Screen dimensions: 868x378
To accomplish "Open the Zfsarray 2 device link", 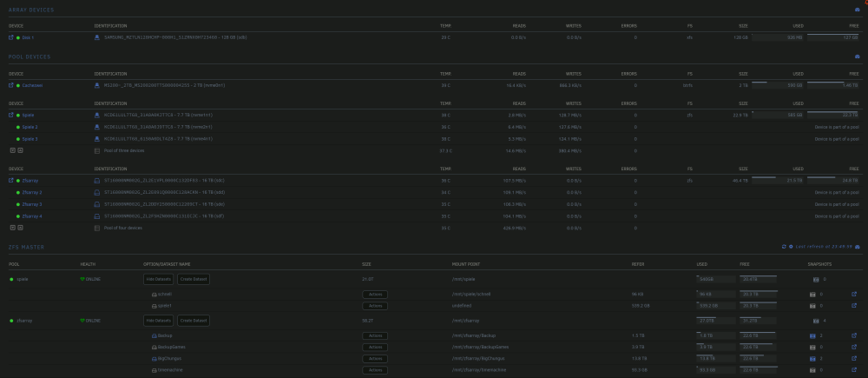I will tap(32, 192).
